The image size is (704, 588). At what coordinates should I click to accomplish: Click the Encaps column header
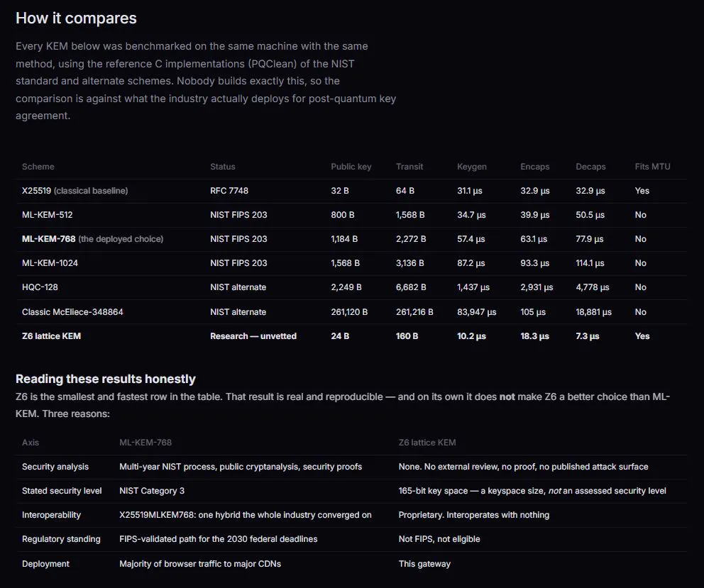534,167
